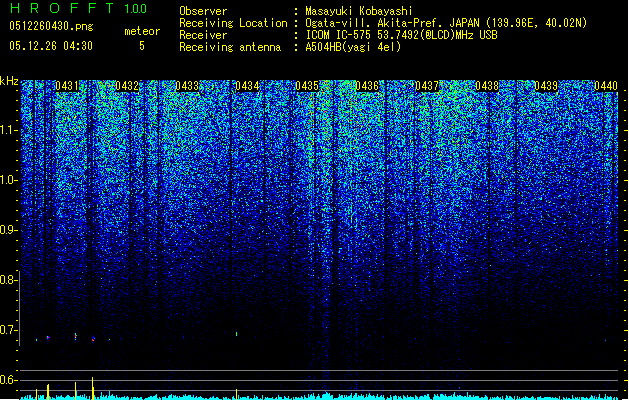Select the observer name Masayuki Kobayashi
Image resolution: width=629 pixels, height=400 pixels.
point(359,11)
